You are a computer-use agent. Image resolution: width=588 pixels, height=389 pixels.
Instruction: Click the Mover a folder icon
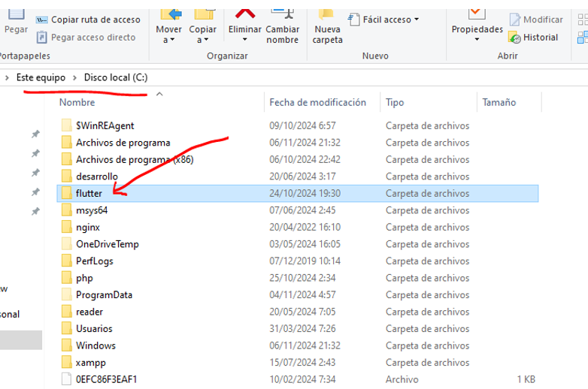pos(170,13)
